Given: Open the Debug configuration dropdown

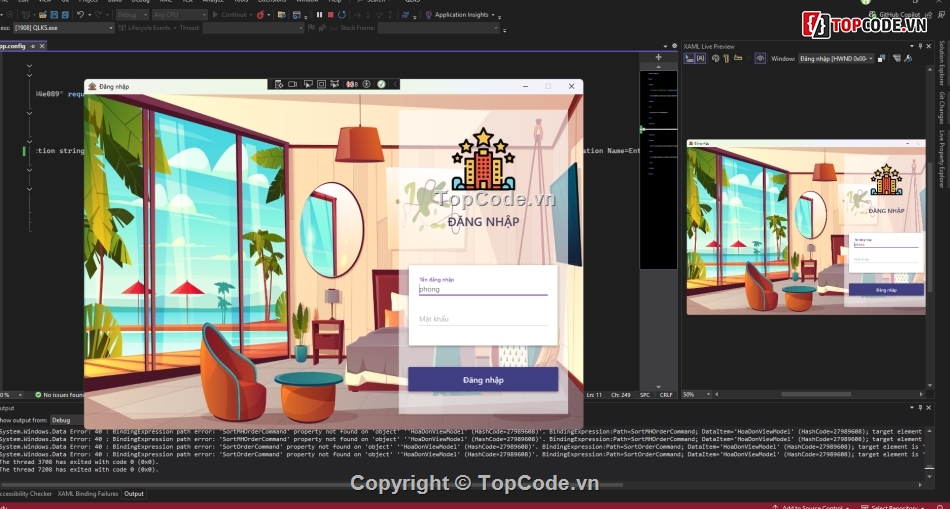Looking at the screenshot, I should coord(132,15).
